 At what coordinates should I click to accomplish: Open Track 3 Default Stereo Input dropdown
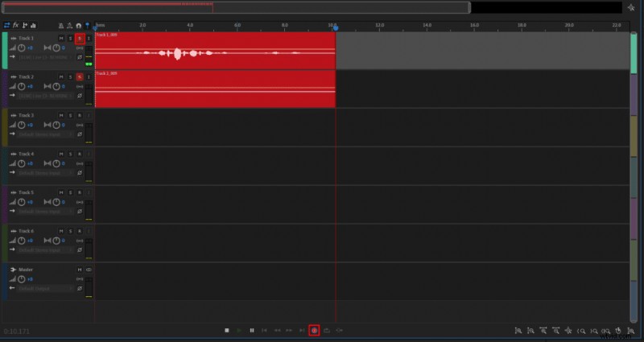coord(45,134)
